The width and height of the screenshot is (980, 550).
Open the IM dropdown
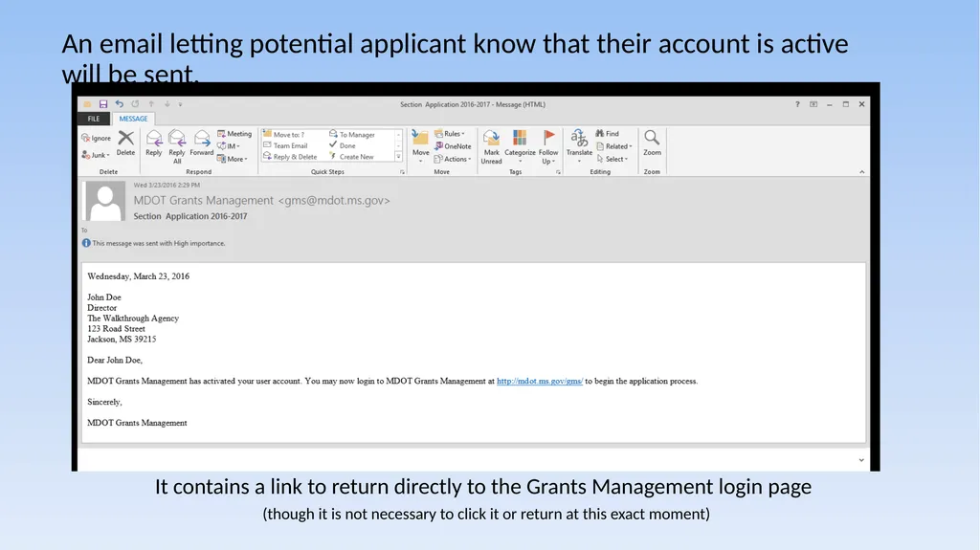point(229,146)
